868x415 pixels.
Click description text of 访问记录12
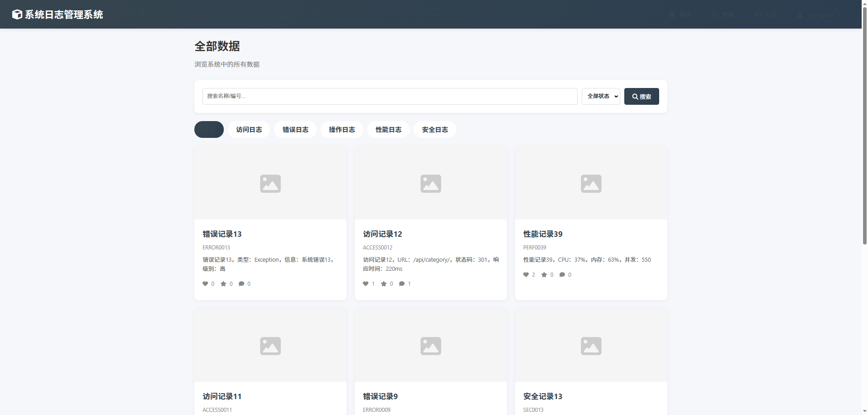[x=431, y=264]
